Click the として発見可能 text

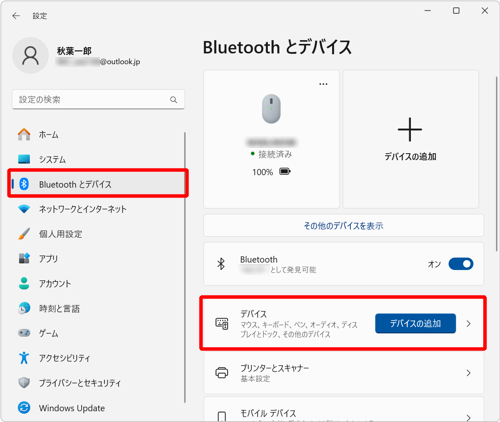[293, 269]
